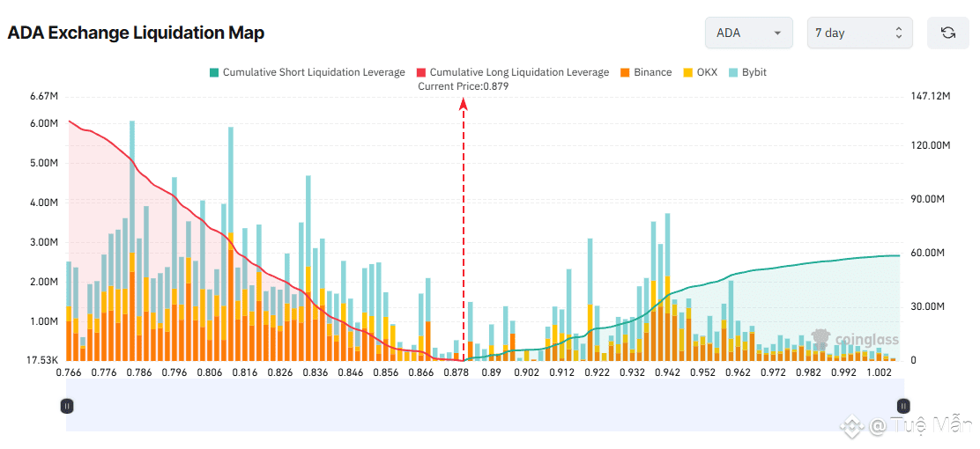Click inside the zoom range slider track
Image resolution: width=980 pixels, height=449 pixels.
coord(484,406)
